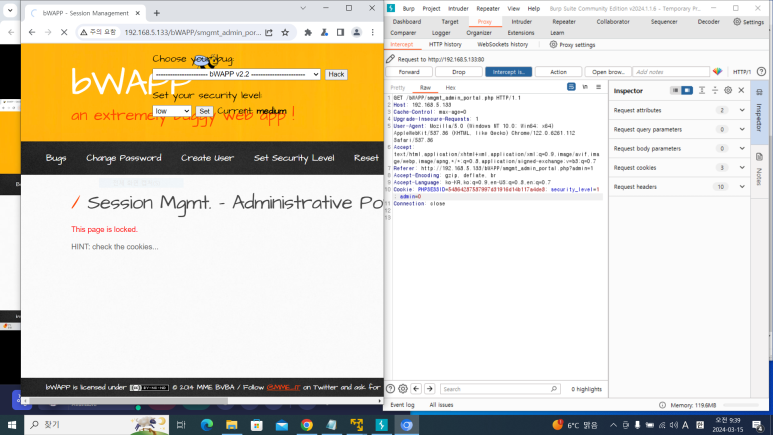Forward the intercepted request

point(409,72)
